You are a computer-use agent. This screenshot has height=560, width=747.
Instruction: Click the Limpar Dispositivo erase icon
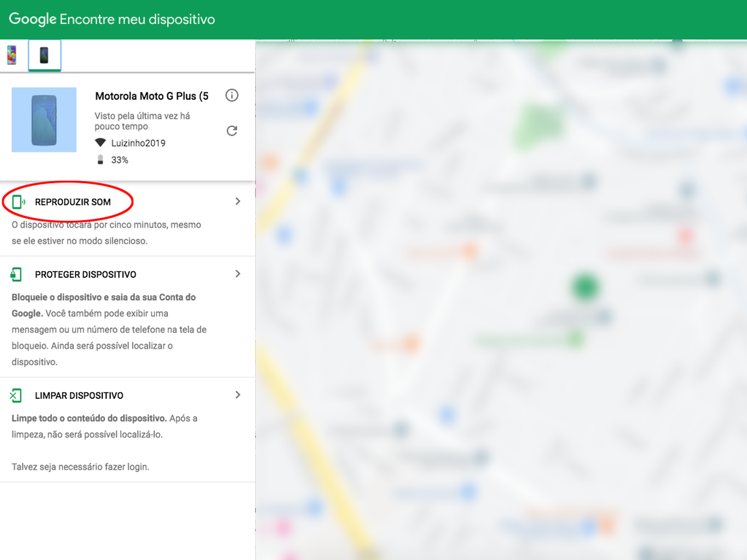click(16, 395)
